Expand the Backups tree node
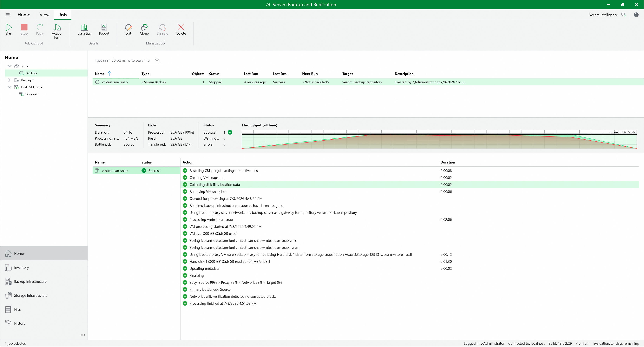 pyautogui.click(x=10, y=80)
